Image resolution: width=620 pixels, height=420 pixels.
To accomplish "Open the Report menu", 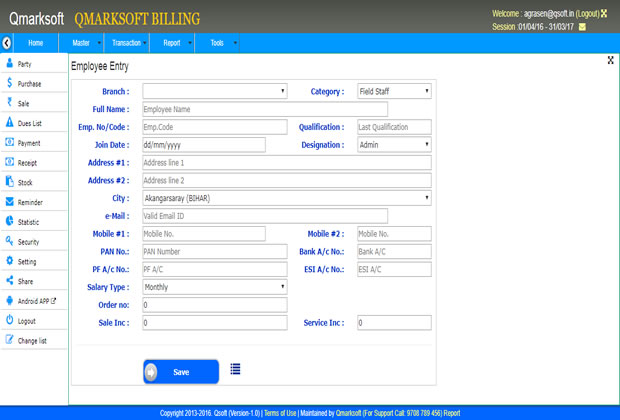I will 177,43.
